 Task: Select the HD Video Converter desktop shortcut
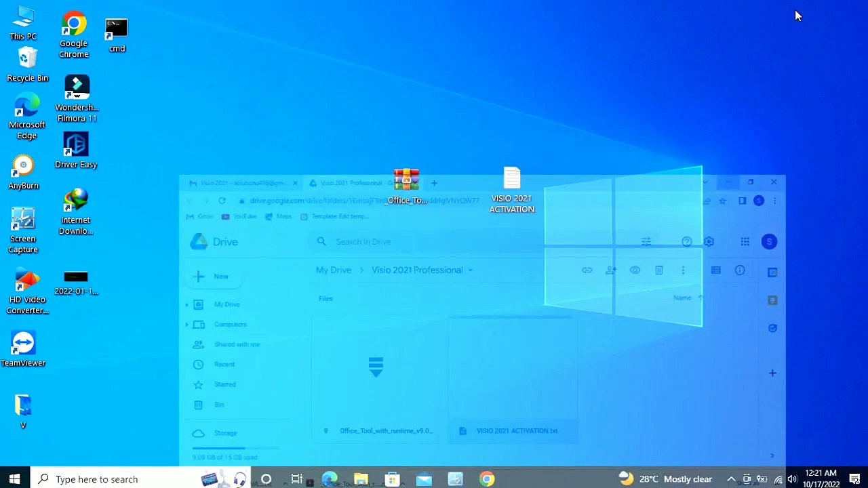tap(27, 291)
